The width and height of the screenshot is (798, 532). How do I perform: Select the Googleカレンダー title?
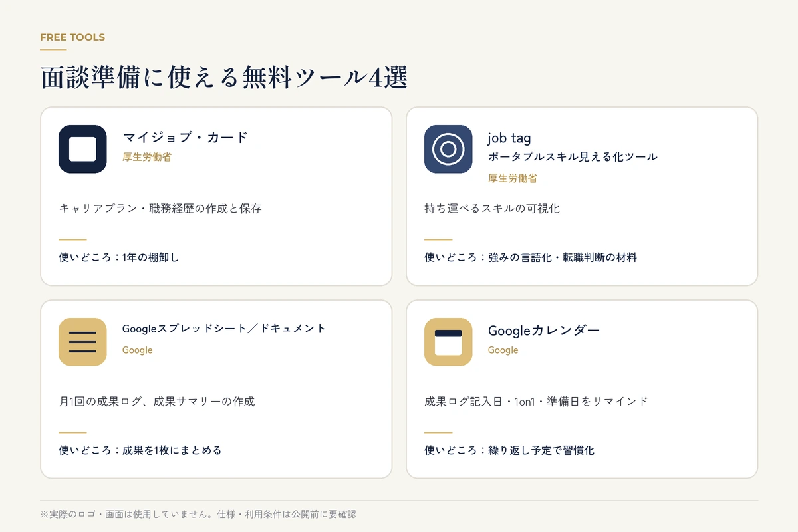pos(544,331)
